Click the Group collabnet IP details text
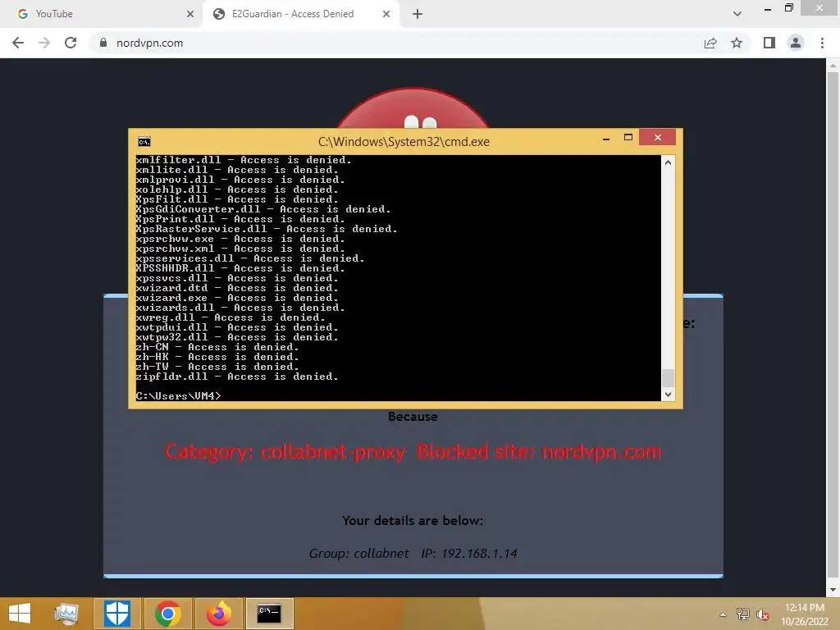The width and height of the screenshot is (840, 630). 413,554
